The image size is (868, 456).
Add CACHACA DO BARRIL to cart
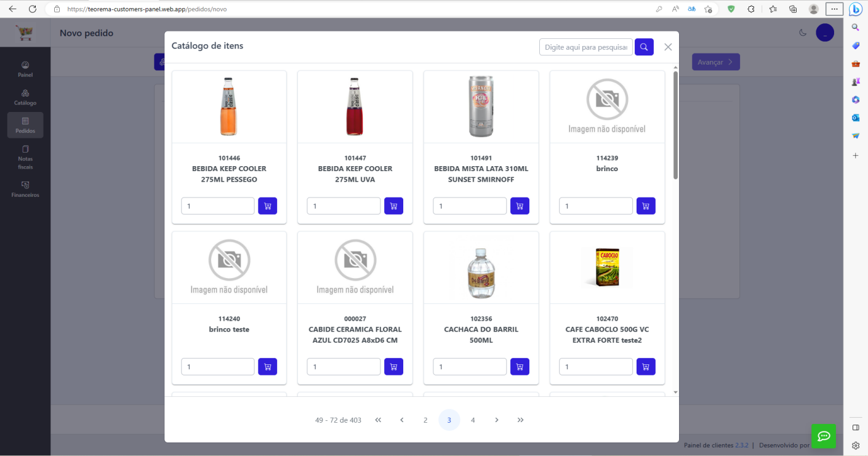tap(520, 367)
